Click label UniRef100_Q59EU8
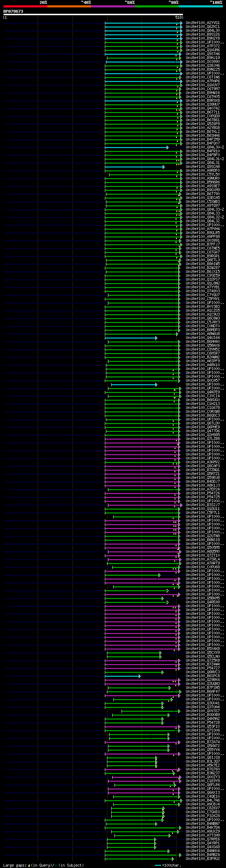The image size is (226, 868). point(203,478)
